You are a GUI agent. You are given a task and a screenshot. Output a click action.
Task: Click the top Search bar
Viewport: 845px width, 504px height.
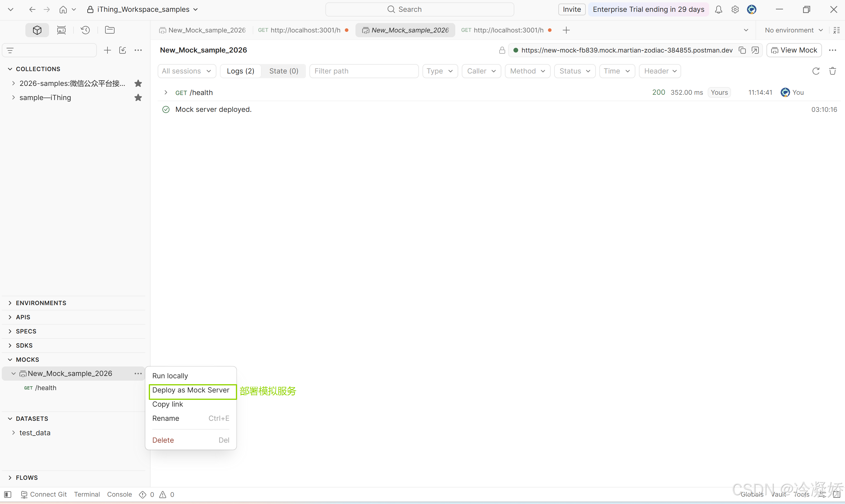[420, 9]
